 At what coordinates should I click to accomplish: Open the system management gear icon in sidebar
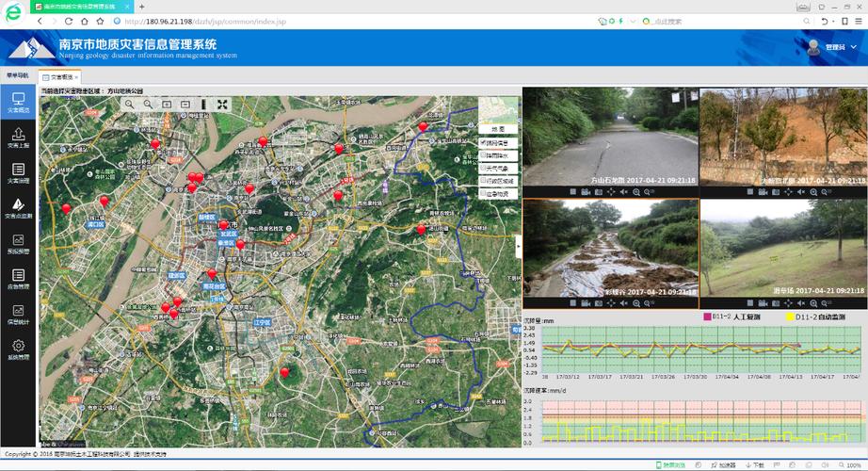pos(18,346)
